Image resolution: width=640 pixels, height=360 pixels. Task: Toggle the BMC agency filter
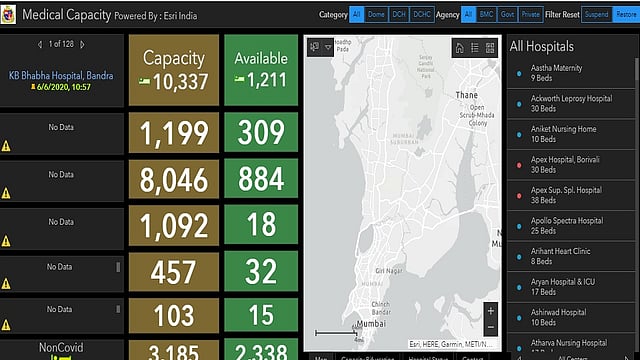pyautogui.click(x=486, y=15)
